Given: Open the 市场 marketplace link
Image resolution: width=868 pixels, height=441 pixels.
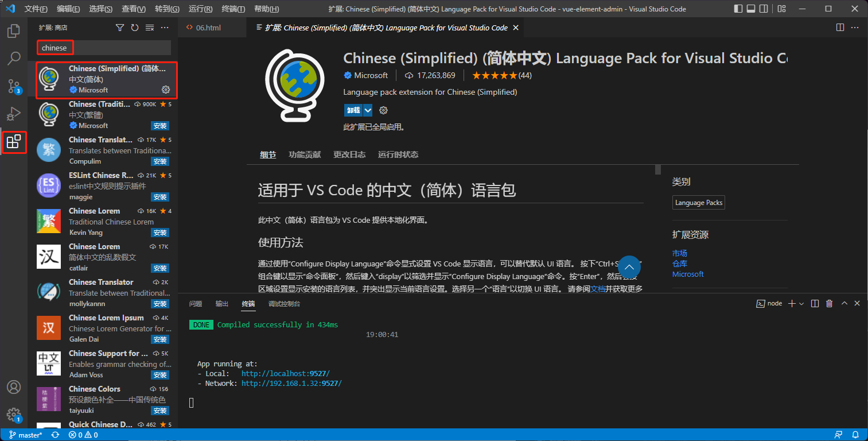Looking at the screenshot, I should pos(680,253).
